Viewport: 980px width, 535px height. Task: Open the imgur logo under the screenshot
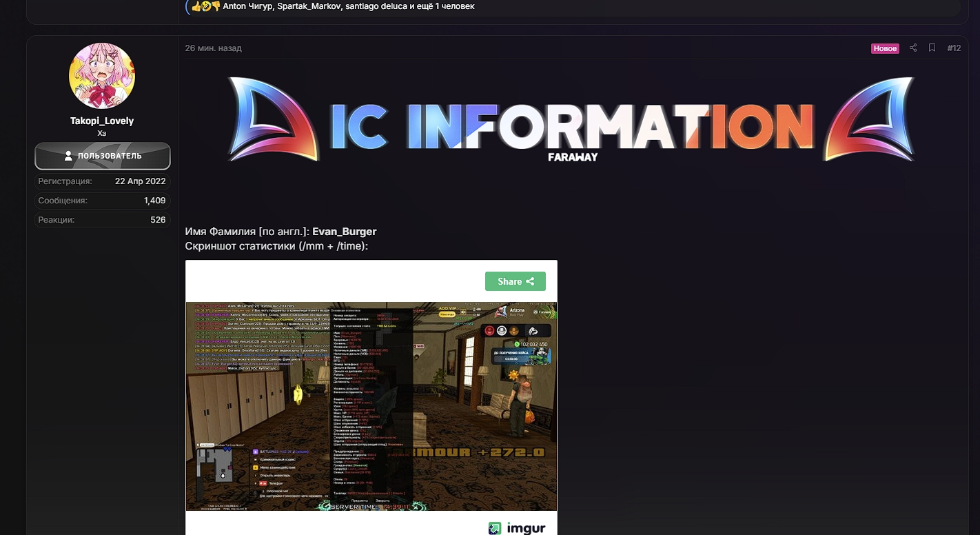[x=517, y=529]
